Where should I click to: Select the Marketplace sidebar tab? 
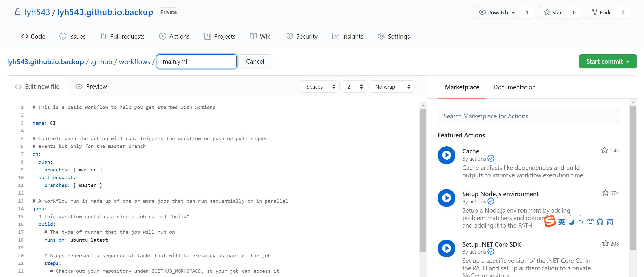(462, 87)
